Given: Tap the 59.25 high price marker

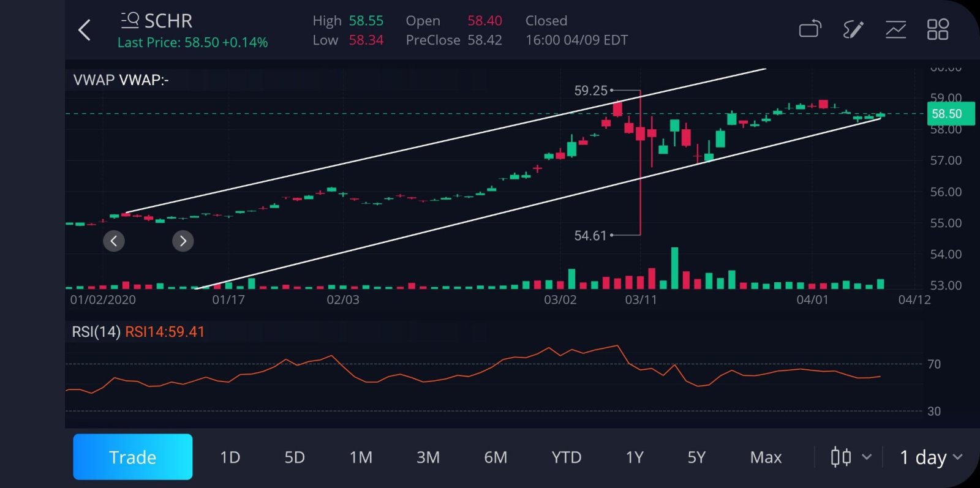Looking at the screenshot, I should pos(591,91).
